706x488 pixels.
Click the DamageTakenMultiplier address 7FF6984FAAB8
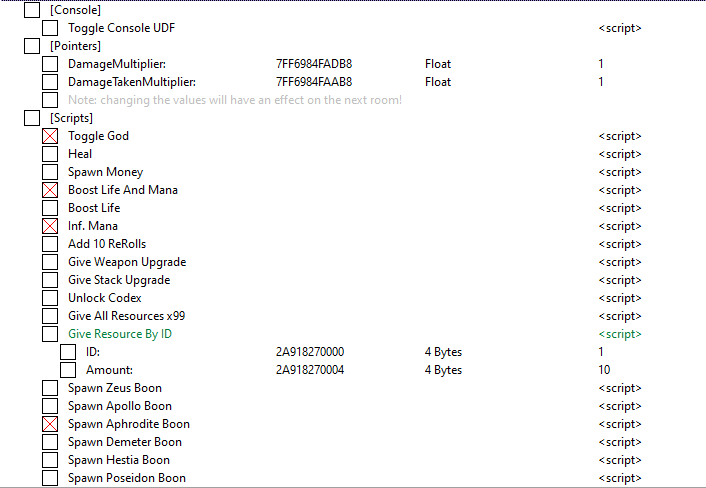pyautogui.click(x=313, y=82)
